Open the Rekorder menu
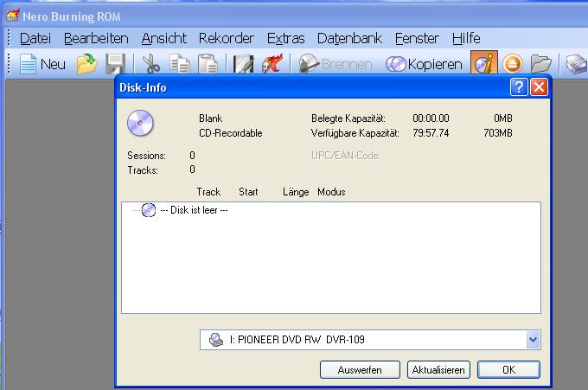This screenshot has height=390, width=588. [227, 38]
